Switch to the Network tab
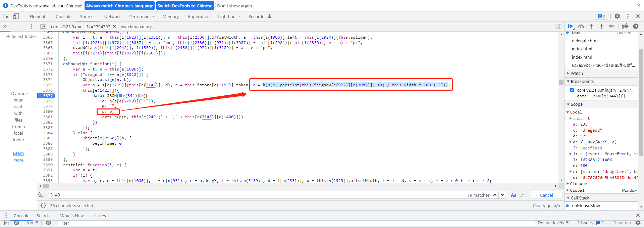This screenshot has width=644, height=228. tap(112, 16)
